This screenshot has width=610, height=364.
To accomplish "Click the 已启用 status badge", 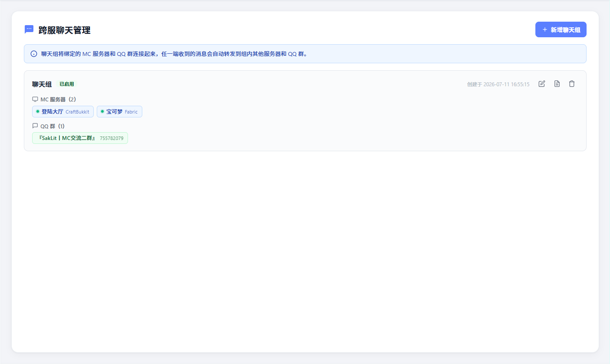I will pyautogui.click(x=67, y=84).
